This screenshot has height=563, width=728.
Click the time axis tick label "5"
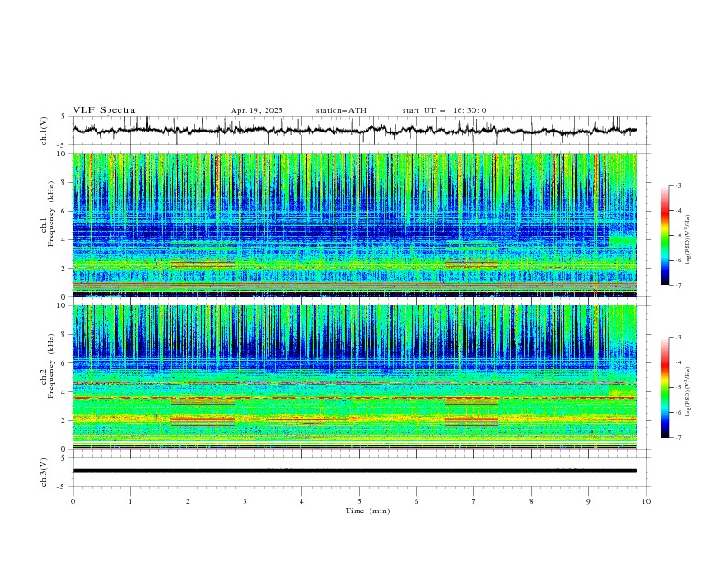tap(359, 501)
